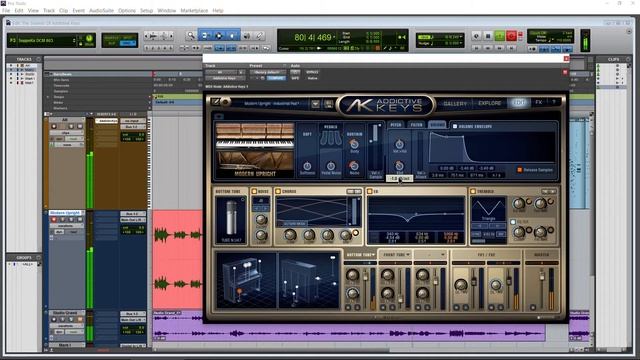The image size is (640, 360).
Task: Click the red close button of the plugin window
Action: click(x=566, y=59)
